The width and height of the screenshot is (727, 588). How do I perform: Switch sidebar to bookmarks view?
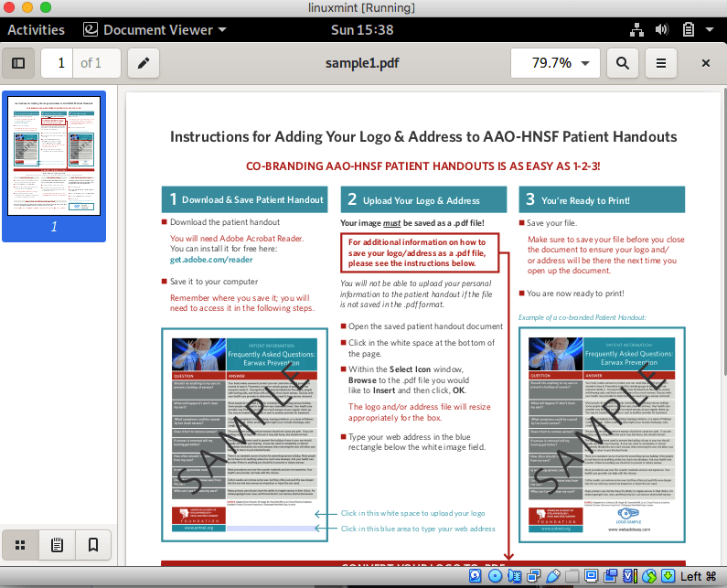pos(93,545)
